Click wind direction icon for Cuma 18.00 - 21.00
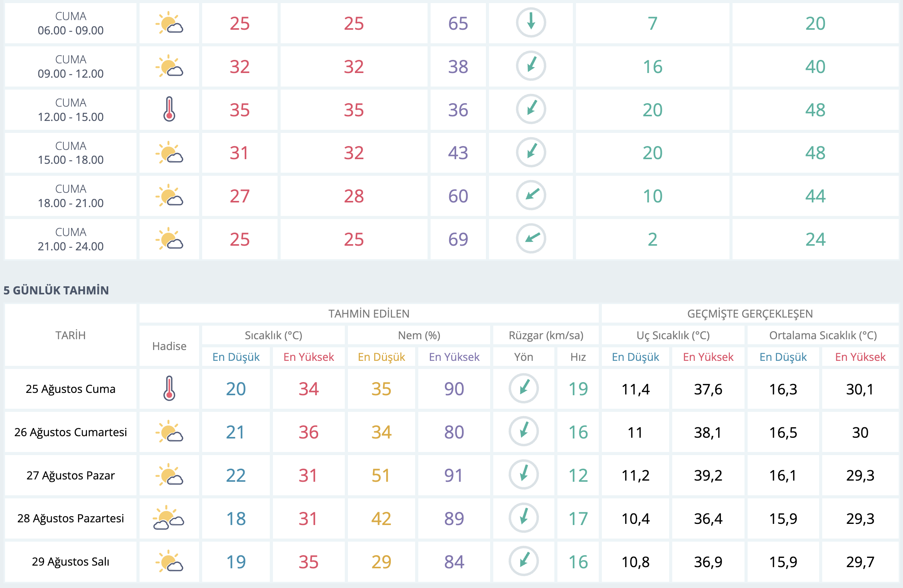 point(531,195)
